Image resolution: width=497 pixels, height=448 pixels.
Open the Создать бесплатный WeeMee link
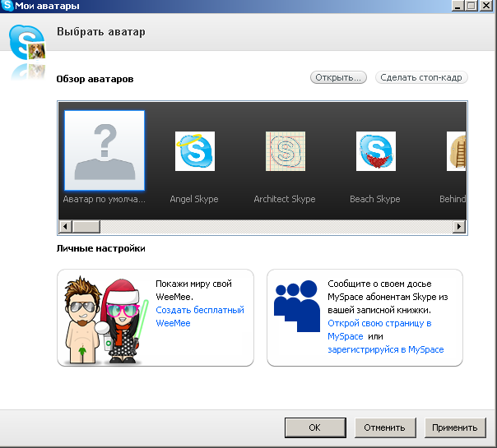[x=200, y=316]
